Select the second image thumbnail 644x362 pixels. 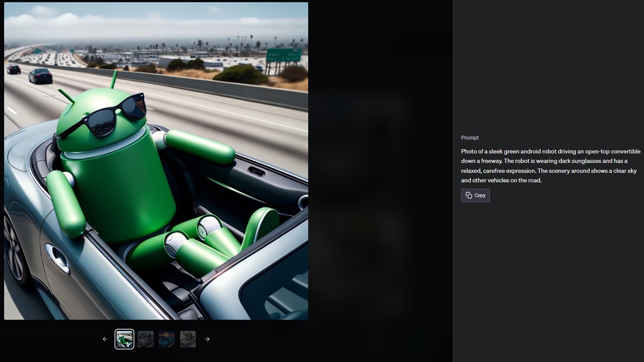click(x=145, y=339)
